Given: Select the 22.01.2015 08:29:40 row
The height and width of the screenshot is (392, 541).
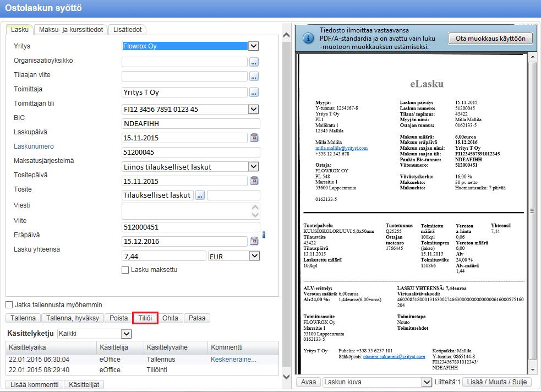Looking at the screenshot, I should pos(142,370).
